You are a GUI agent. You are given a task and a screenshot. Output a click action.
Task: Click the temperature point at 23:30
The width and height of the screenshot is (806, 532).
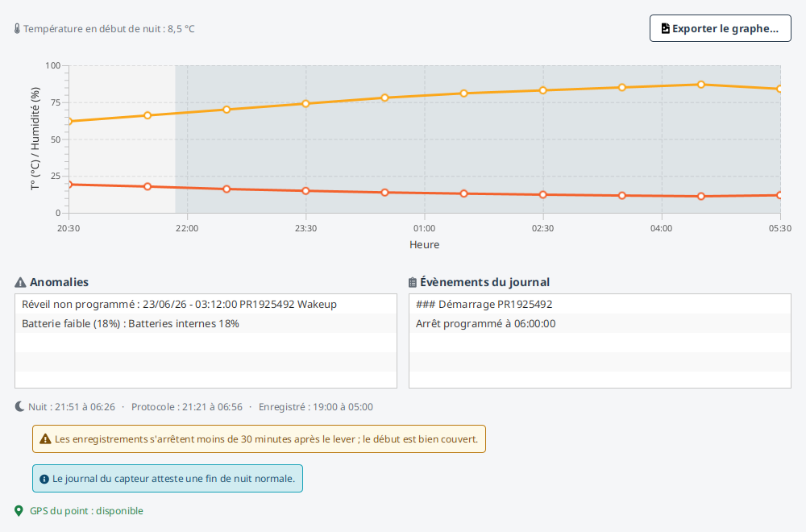(x=305, y=191)
